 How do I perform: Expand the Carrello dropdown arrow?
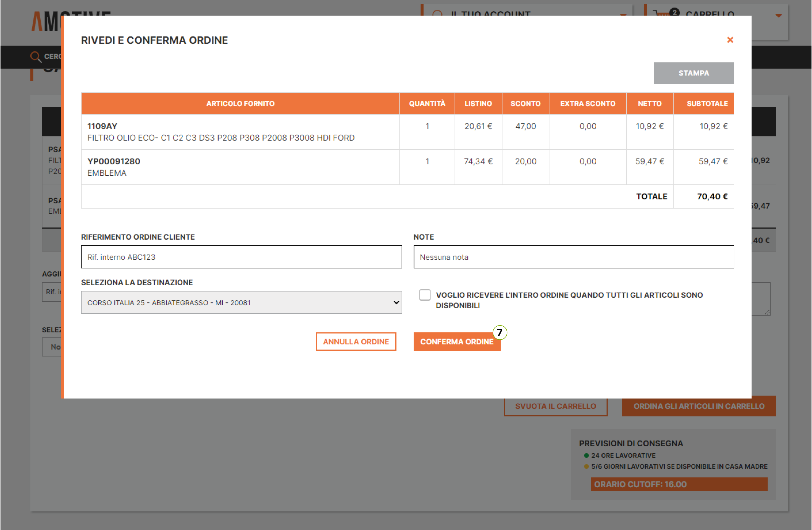click(778, 16)
